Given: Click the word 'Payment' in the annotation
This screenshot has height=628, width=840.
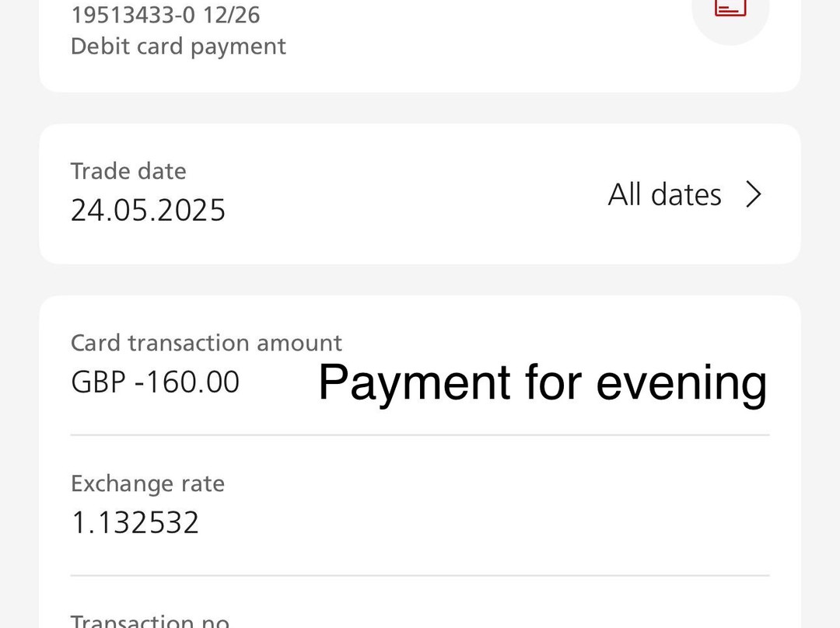Looking at the screenshot, I should pyautogui.click(x=415, y=382).
